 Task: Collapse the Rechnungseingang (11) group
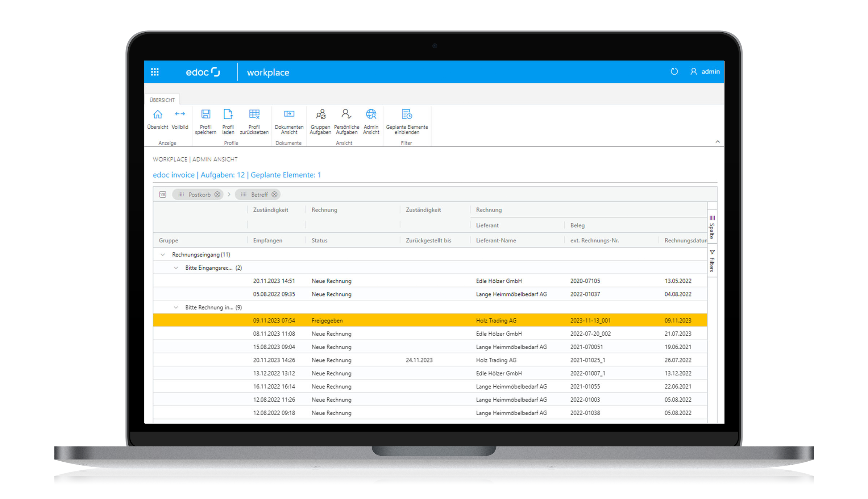(x=163, y=255)
